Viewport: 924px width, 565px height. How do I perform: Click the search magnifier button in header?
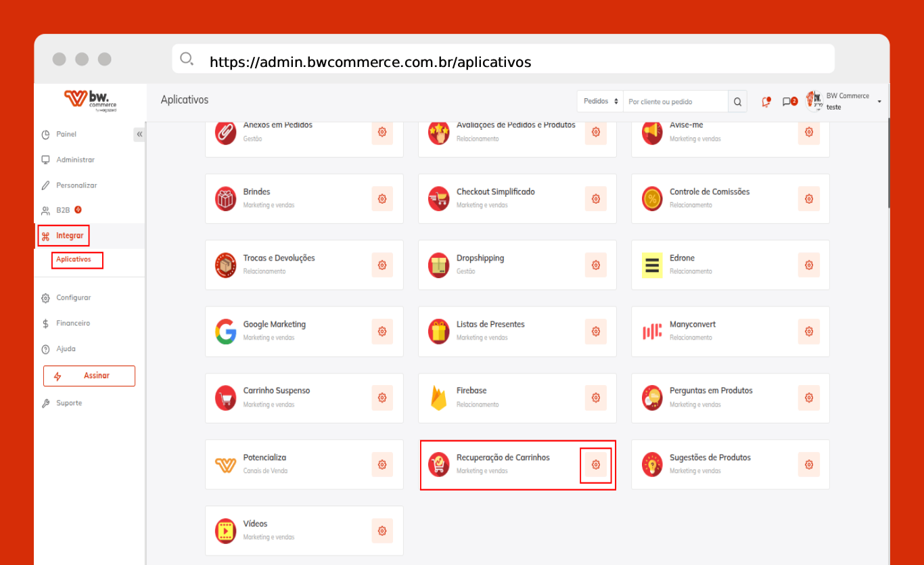pos(738,101)
